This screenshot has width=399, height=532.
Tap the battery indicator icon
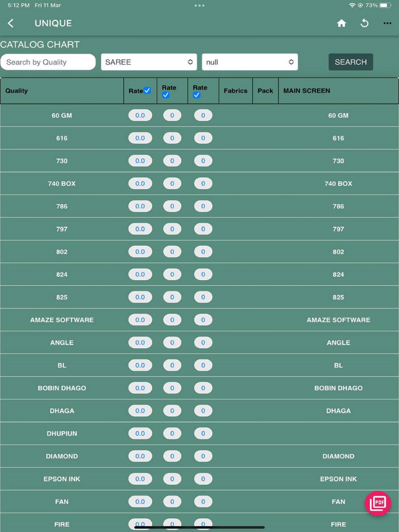(x=385, y=5)
